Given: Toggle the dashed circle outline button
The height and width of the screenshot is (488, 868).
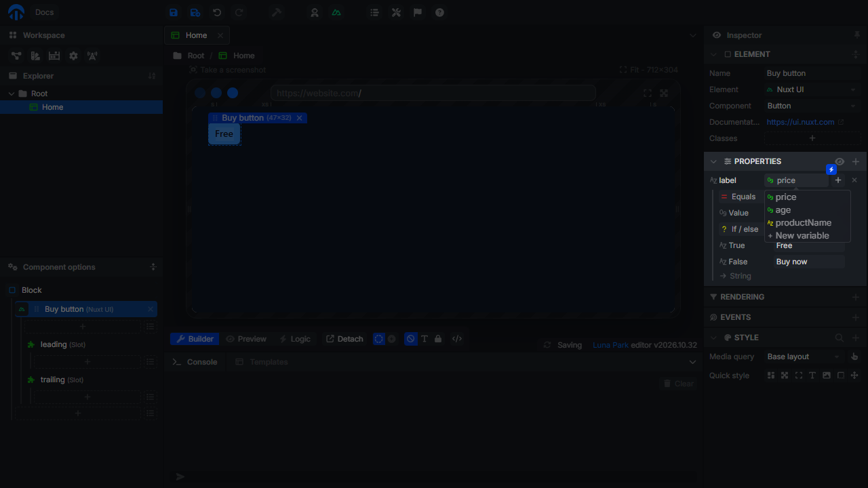Looking at the screenshot, I should (x=379, y=339).
